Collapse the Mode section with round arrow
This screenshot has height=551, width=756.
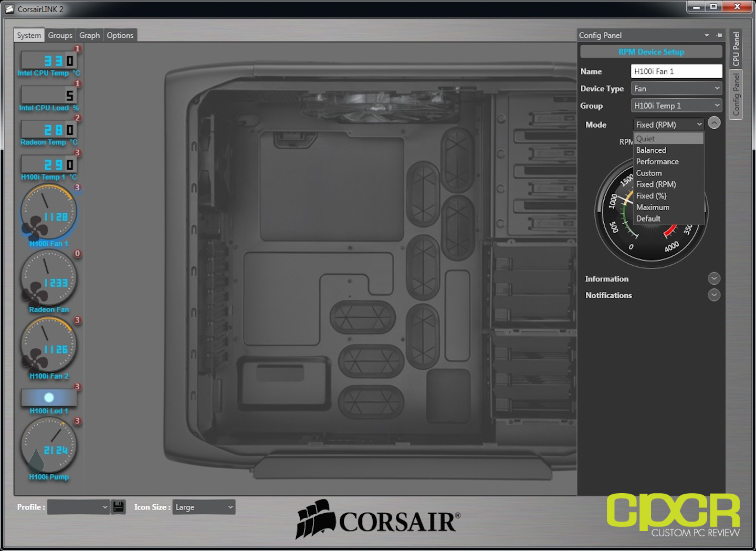point(714,123)
